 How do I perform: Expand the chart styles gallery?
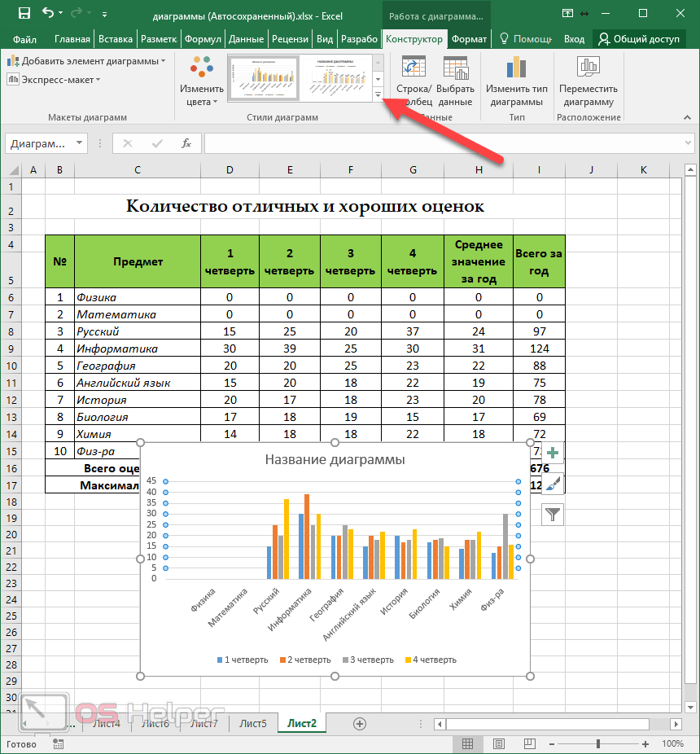pyautogui.click(x=378, y=96)
